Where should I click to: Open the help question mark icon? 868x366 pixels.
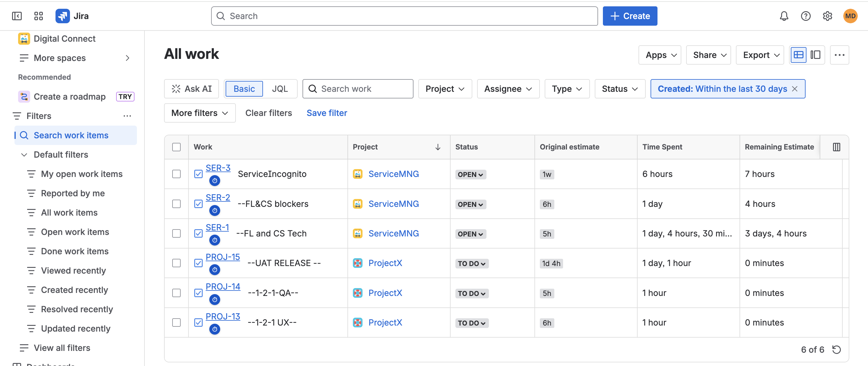[x=805, y=16]
